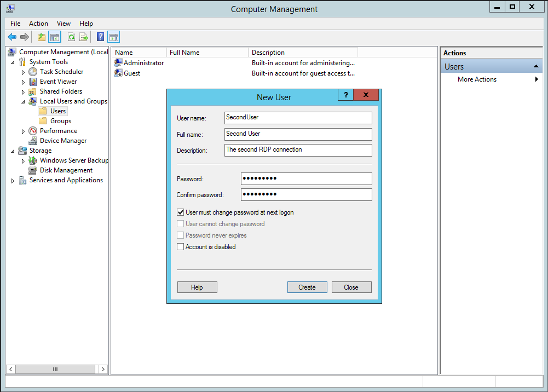The image size is (548, 392).
Task: Click the System Tools icon
Action: click(x=22, y=62)
